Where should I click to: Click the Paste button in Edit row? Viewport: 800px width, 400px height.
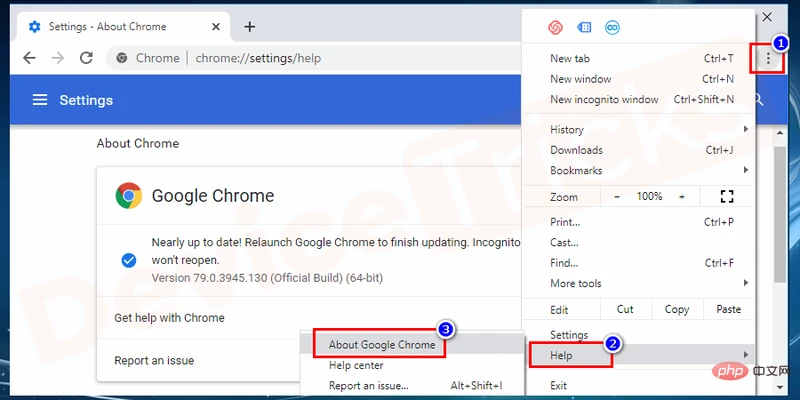coord(728,309)
